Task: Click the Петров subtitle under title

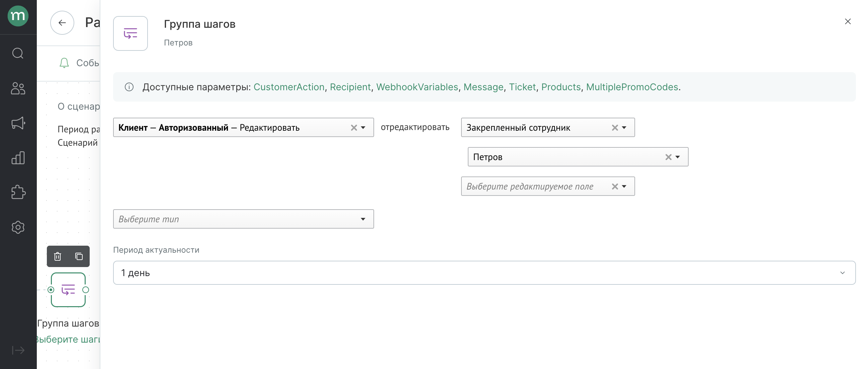Action: click(178, 43)
